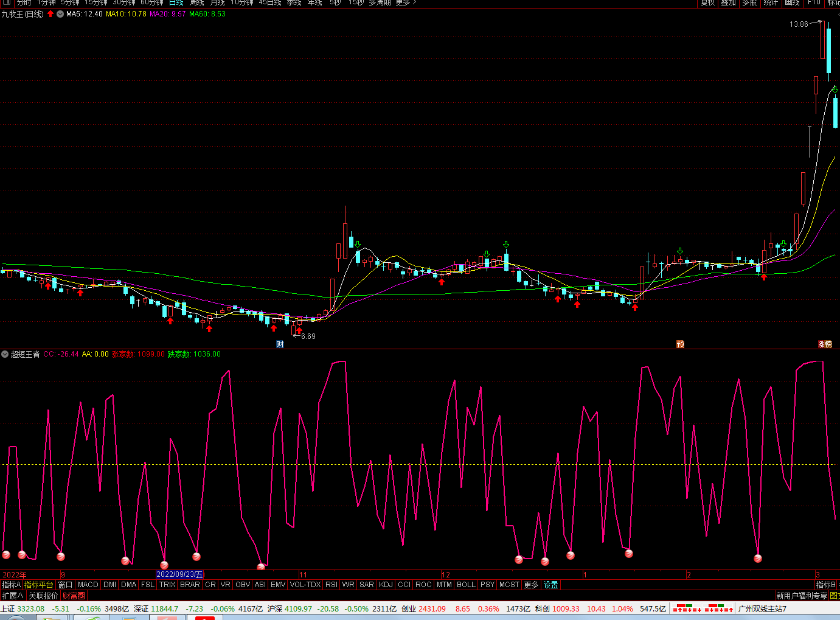Click the red up arrow beside the 6.69 low

pos(299,330)
